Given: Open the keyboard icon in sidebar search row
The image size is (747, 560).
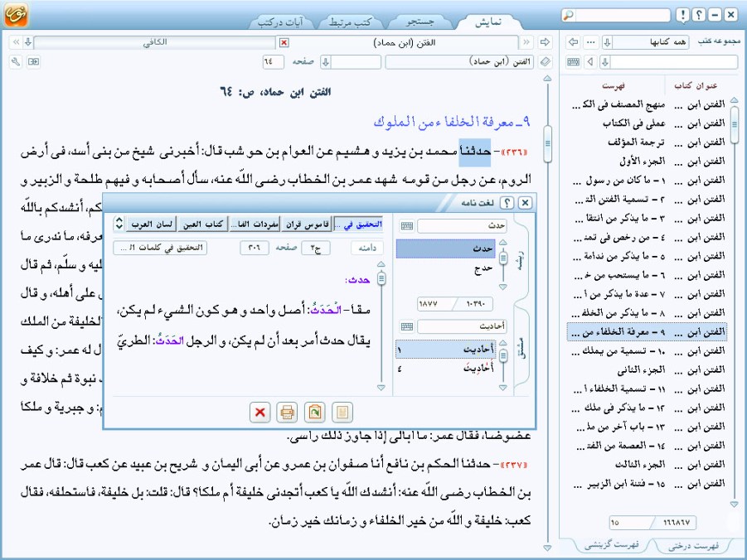Looking at the screenshot, I should tap(574, 62).
